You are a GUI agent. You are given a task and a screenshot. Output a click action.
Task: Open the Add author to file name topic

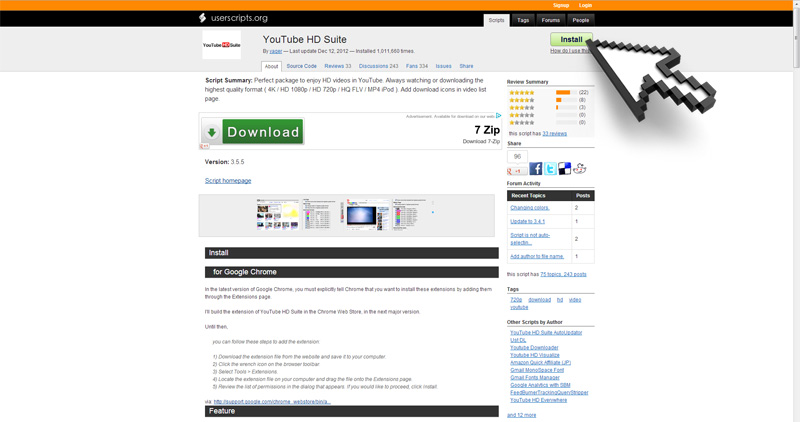pyautogui.click(x=537, y=256)
